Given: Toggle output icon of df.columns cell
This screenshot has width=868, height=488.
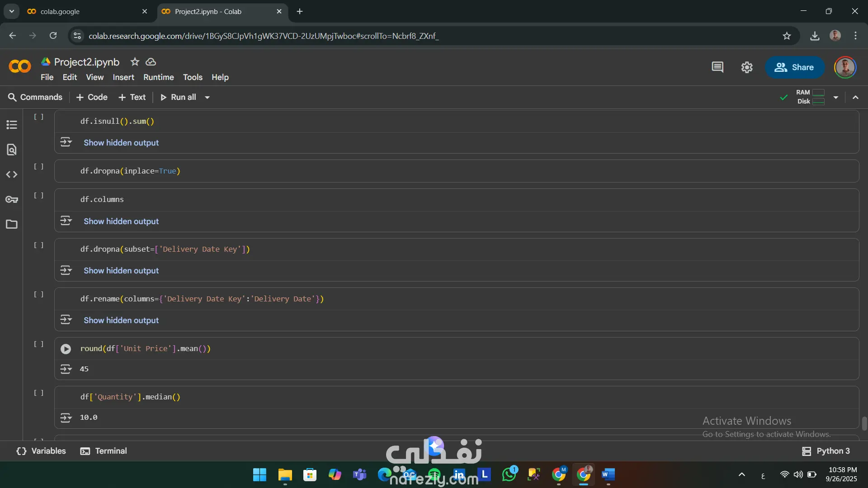Looking at the screenshot, I should click(66, 221).
